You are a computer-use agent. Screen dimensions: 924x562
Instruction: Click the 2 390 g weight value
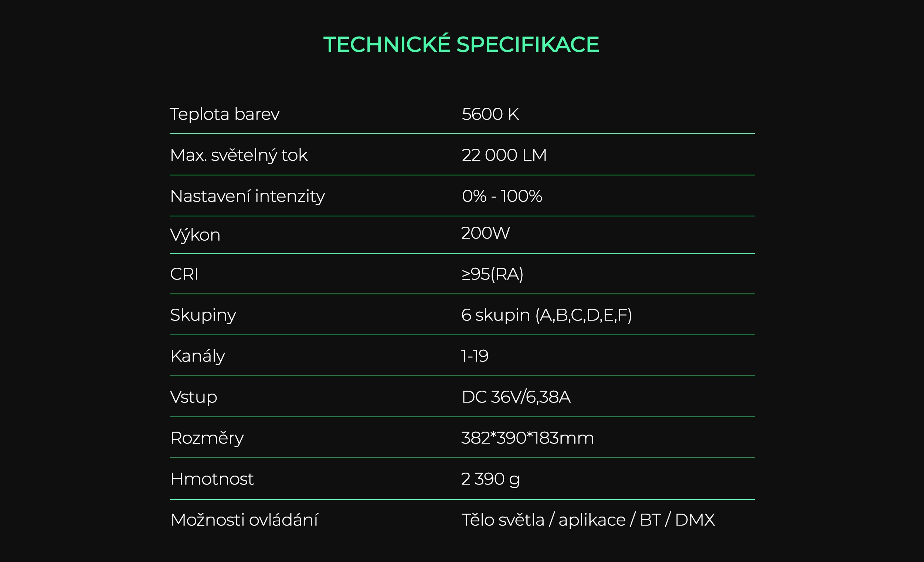point(490,480)
